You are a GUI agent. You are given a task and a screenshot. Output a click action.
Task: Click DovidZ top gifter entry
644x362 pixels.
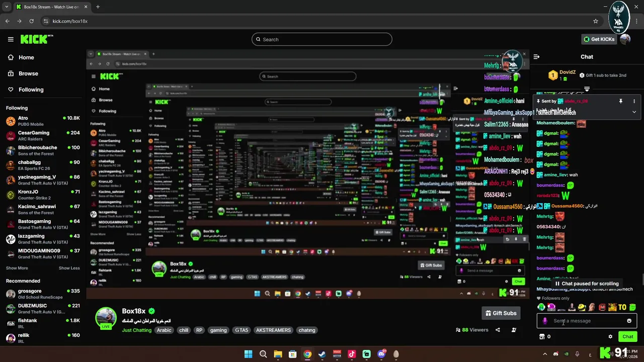562,75
